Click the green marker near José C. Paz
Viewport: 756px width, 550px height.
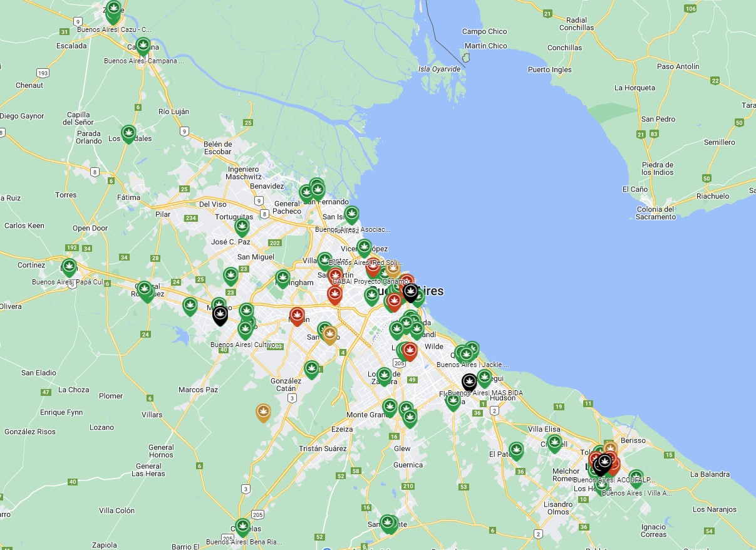point(242,227)
